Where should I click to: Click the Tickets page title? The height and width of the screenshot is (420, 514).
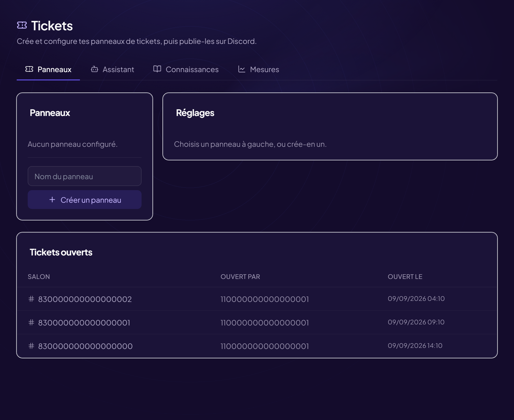click(52, 26)
